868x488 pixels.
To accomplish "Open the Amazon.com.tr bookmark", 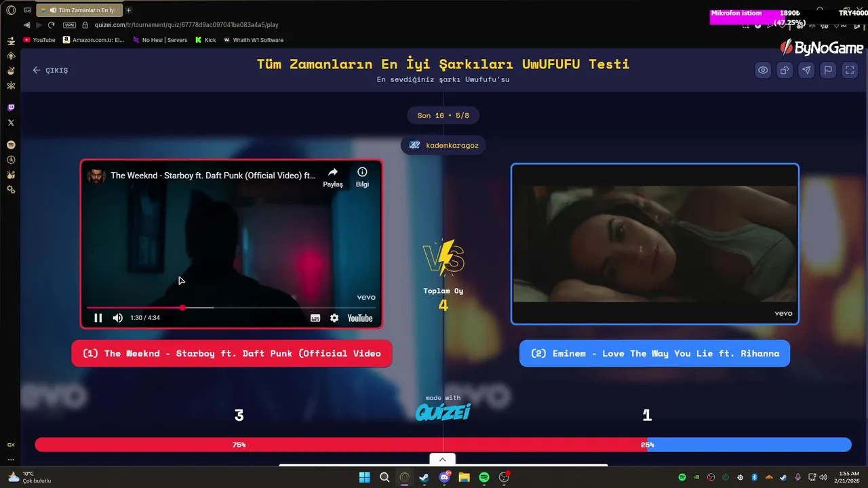I will 94,40.
